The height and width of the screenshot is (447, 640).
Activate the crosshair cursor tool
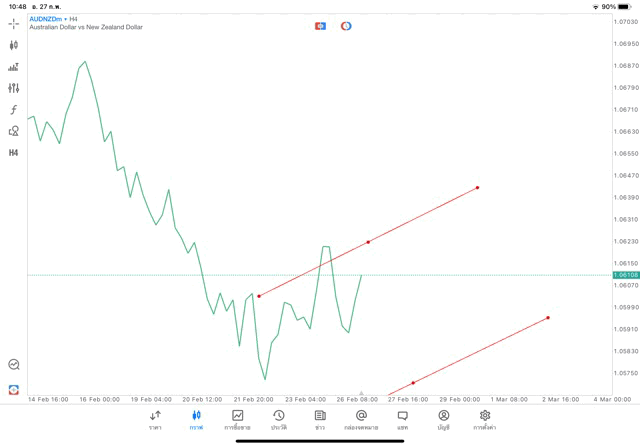pyautogui.click(x=14, y=23)
